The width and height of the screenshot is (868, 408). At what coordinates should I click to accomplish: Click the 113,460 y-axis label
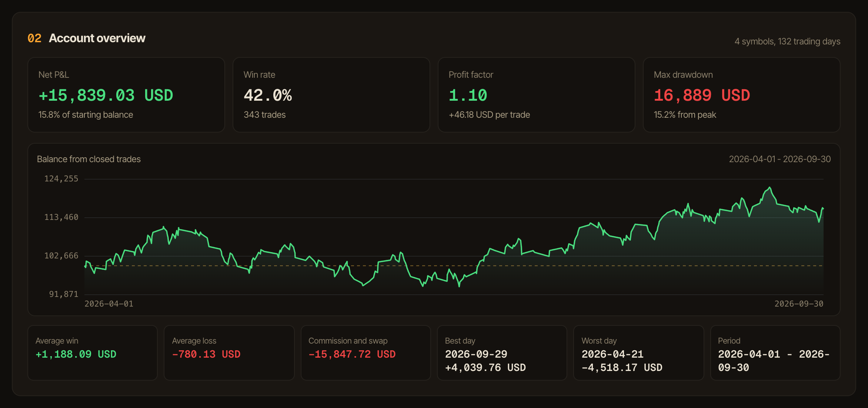click(61, 217)
